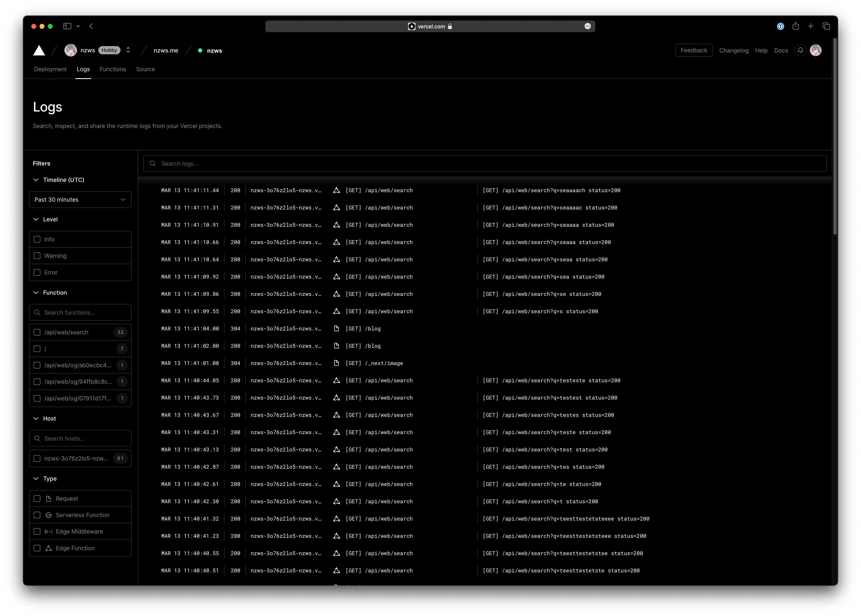Switch to the Functions tab
Image resolution: width=861 pixels, height=616 pixels.
pyautogui.click(x=113, y=69)
